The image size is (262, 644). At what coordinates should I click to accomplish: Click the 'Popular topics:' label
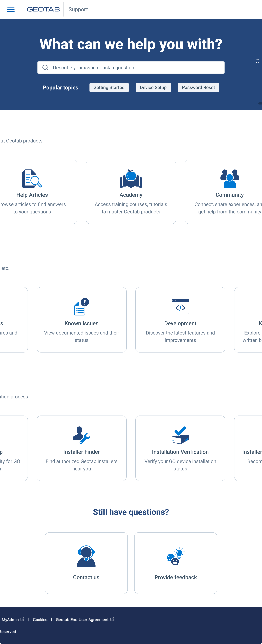[x=61, y=87]
